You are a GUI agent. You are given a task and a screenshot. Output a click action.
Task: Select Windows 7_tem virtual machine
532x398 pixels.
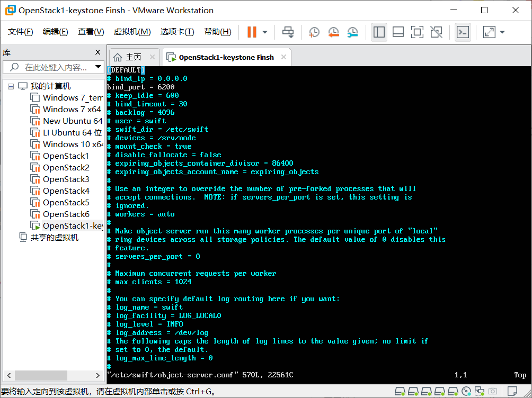pyautogui.click(x=73, y=97)
